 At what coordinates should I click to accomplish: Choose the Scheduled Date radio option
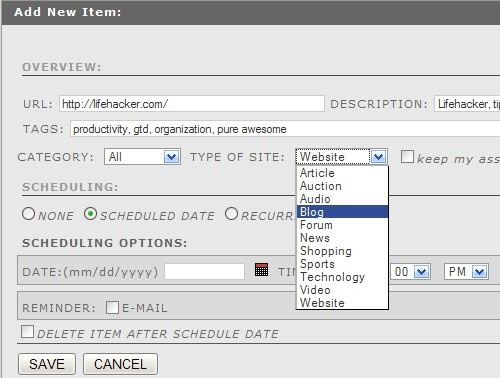click(x=90, y=214)
